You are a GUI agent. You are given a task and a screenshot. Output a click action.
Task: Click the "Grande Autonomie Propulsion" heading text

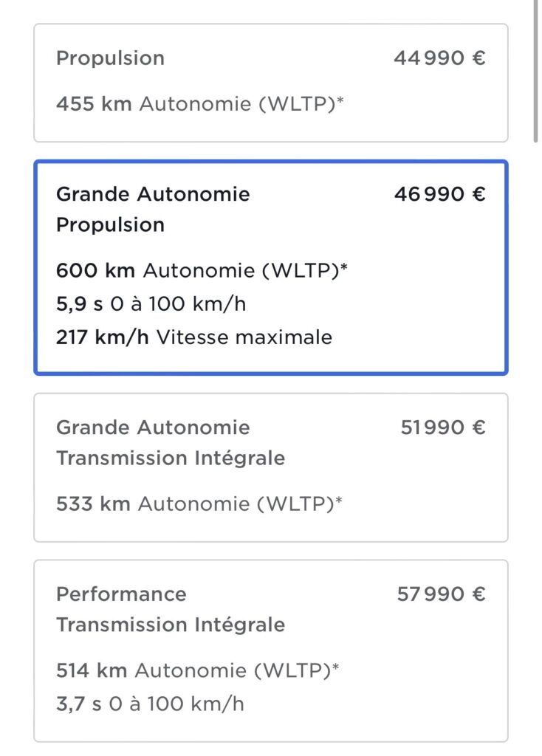(x=153, y=209)
